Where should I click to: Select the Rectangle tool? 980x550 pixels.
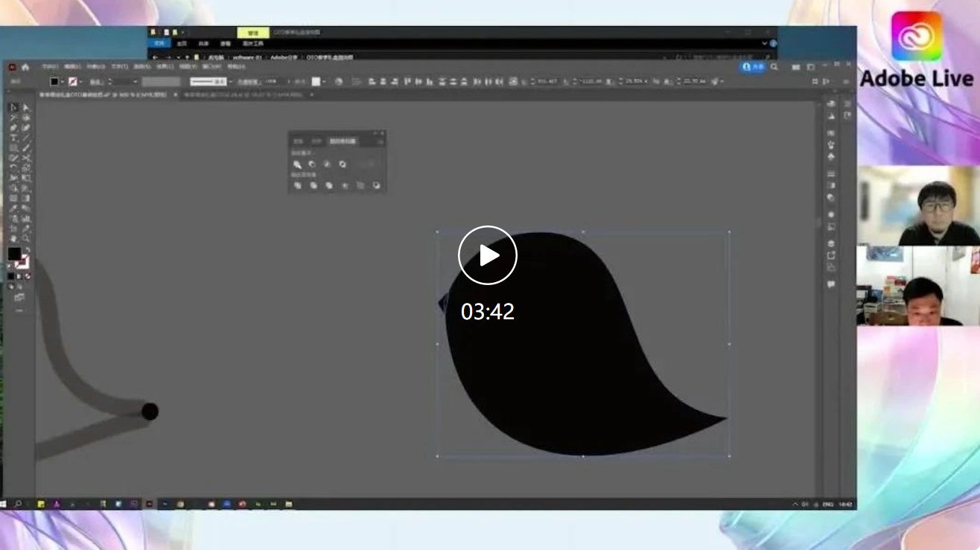tap(13, 147)
